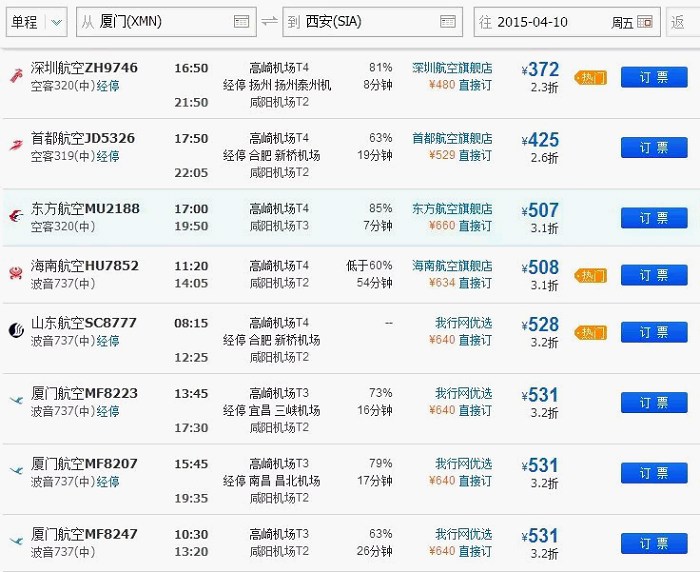Image resolution: width=700 pixels, height=572 pixels.
Task: Click the ¥508 price
Action: [x=540, y=267]
